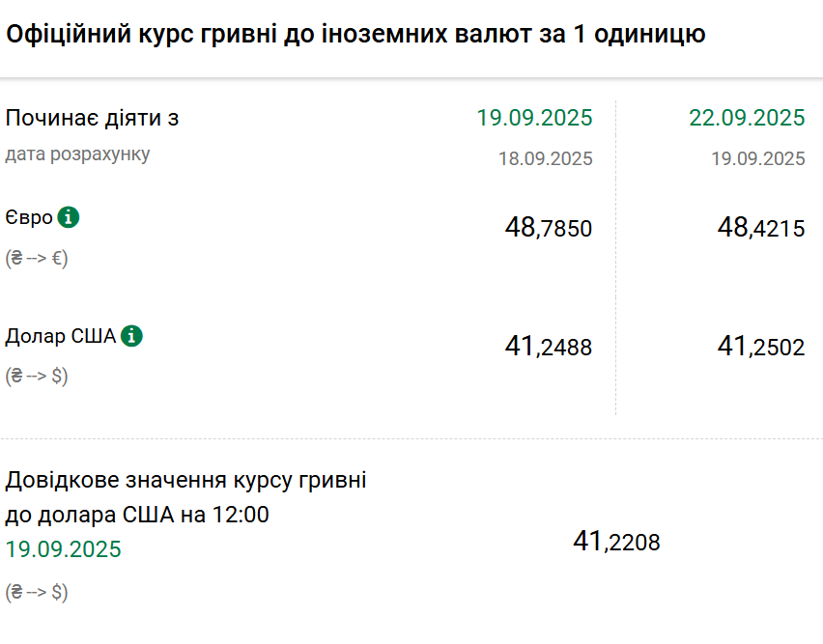
Task: Select the euro rate 48,4215
Action: [x=761, y=228]
